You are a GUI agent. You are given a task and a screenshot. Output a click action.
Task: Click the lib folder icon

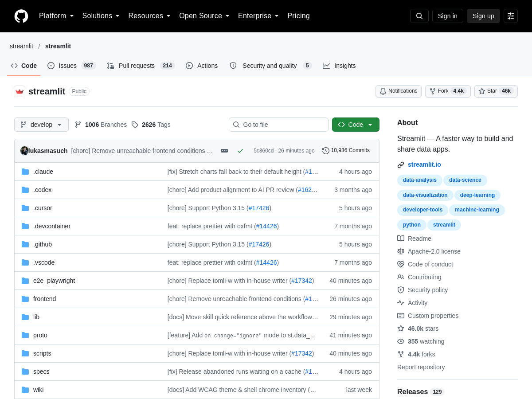coord(25,317)
